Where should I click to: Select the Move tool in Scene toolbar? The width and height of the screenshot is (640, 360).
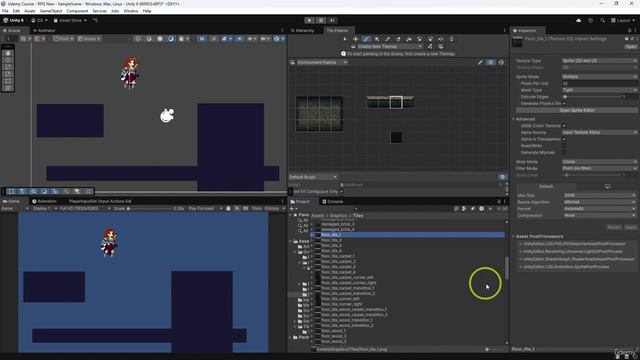(x=8, y=60)
